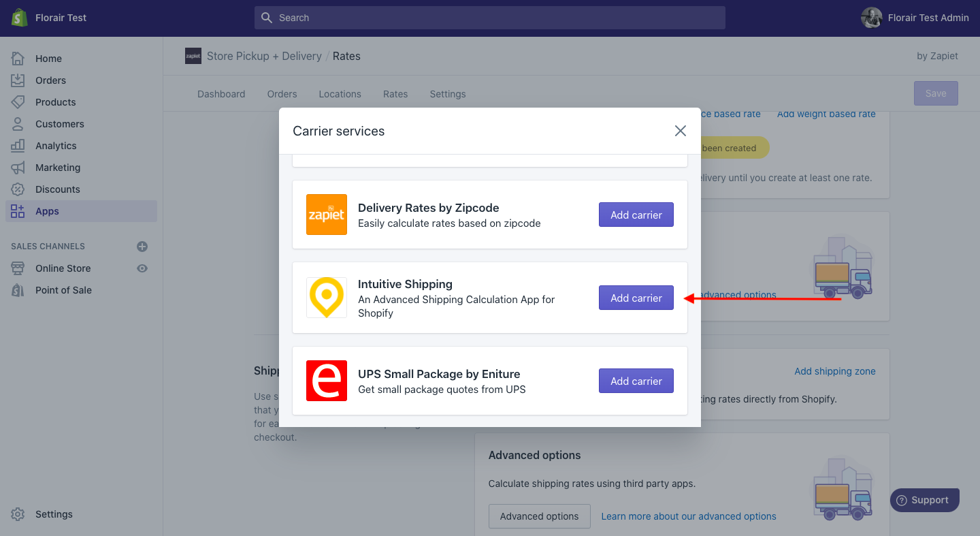980x536 pixels.
Task: Click the Florair Test Admin account name
Action: pyautogui.click(x=928, y=18)
